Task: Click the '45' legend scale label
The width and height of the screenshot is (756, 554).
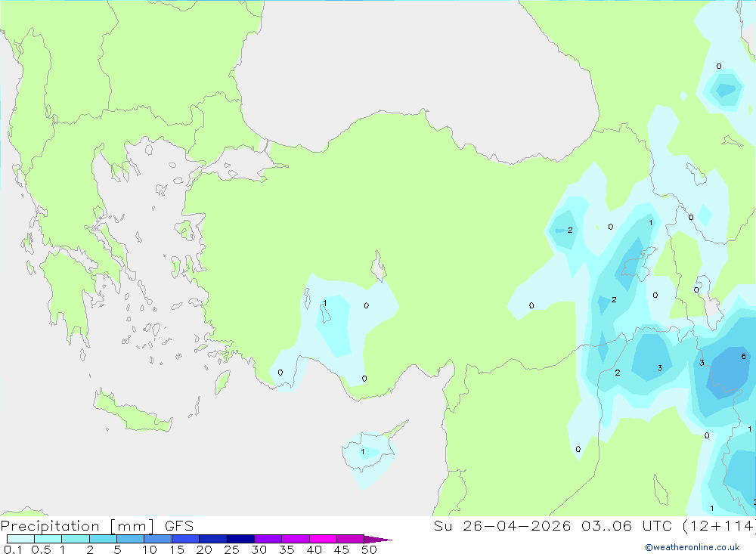Action: pos(342,549)
